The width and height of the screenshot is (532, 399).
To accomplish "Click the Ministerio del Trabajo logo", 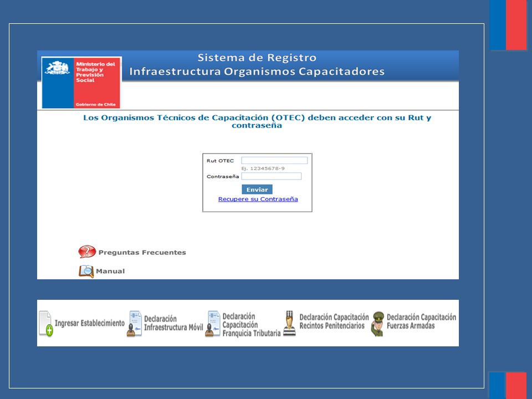I will (81, 83).
